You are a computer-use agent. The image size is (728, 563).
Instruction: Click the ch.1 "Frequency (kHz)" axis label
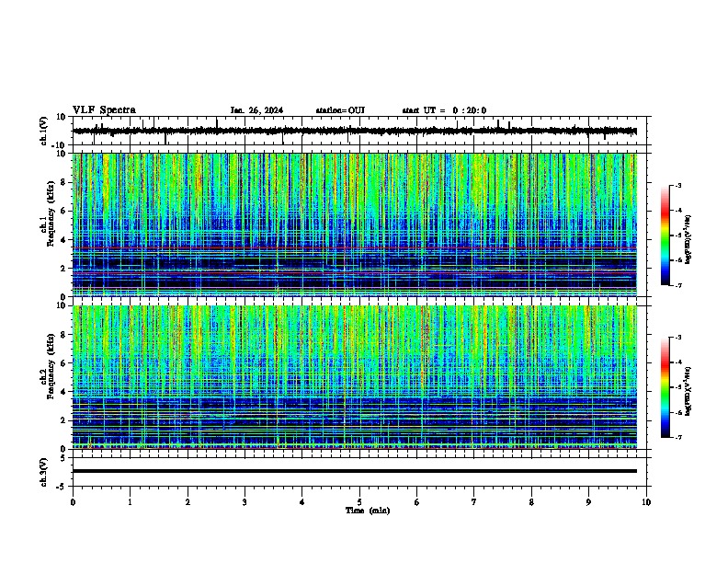click(x=51, y=214)
